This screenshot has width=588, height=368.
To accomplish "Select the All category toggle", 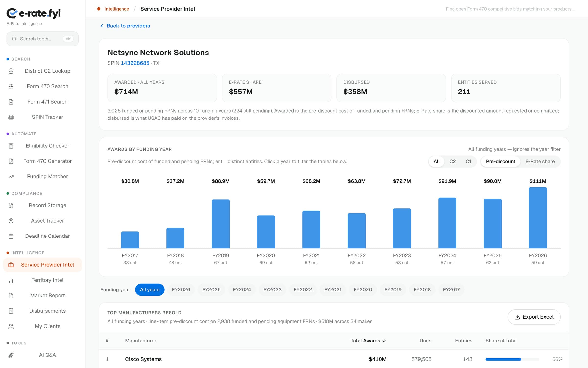I will pyautogui.click(x=436, y=161).
